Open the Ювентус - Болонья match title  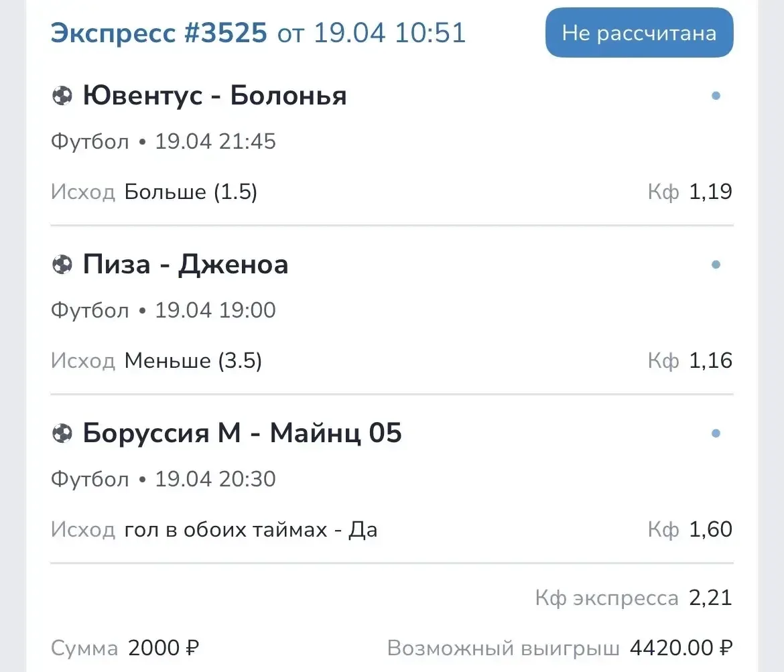pos(214,96)
